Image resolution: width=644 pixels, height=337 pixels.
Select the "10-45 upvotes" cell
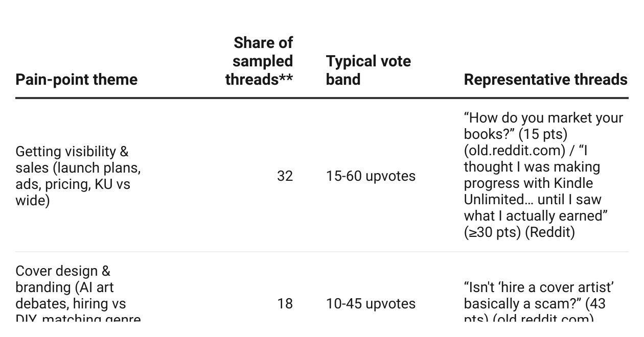click(x=371, y=304)
